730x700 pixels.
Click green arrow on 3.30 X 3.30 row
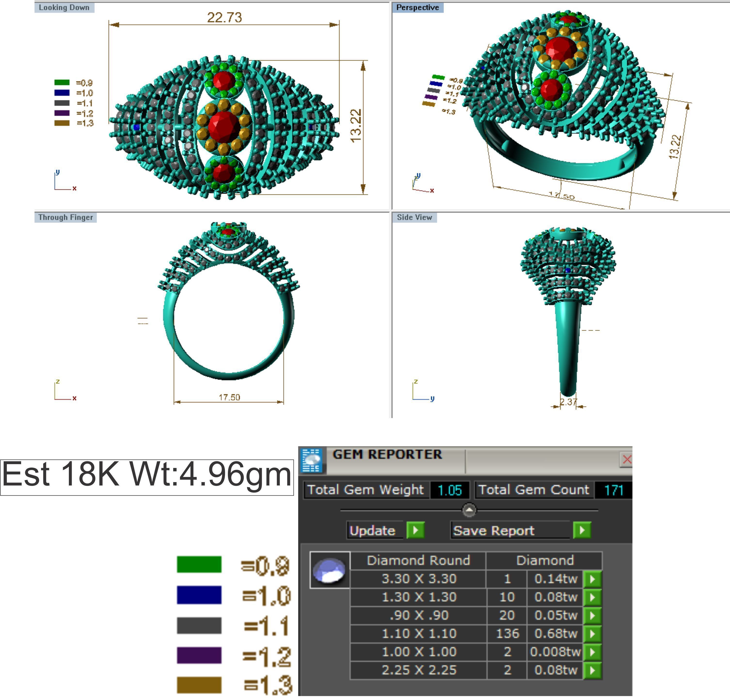click(x=592, y=579)
